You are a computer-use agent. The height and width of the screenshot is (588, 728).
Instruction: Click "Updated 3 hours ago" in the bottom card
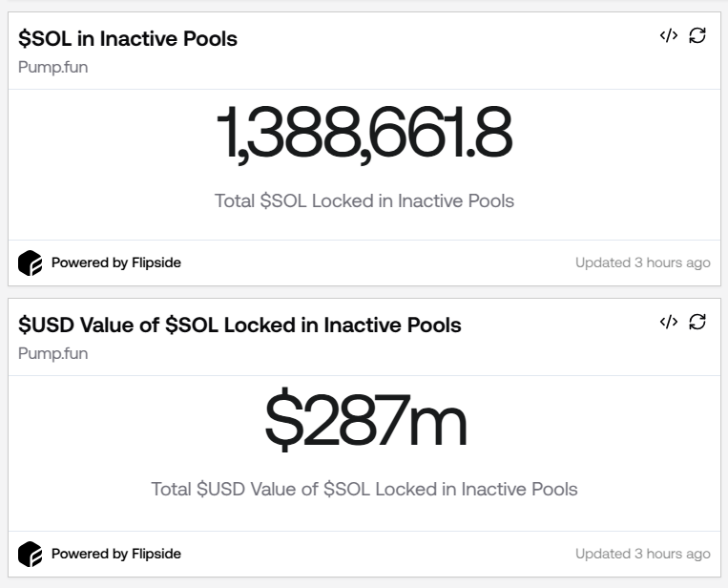[642, 554]
